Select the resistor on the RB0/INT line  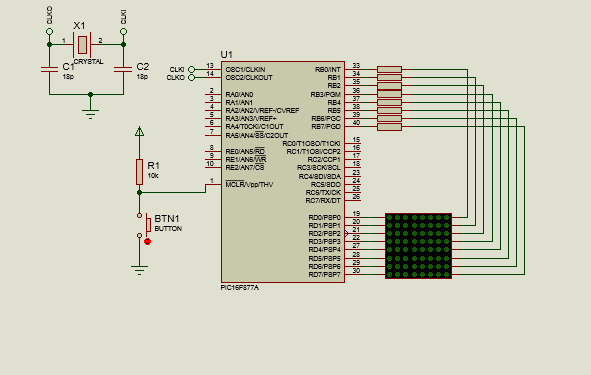pos(389,69)
